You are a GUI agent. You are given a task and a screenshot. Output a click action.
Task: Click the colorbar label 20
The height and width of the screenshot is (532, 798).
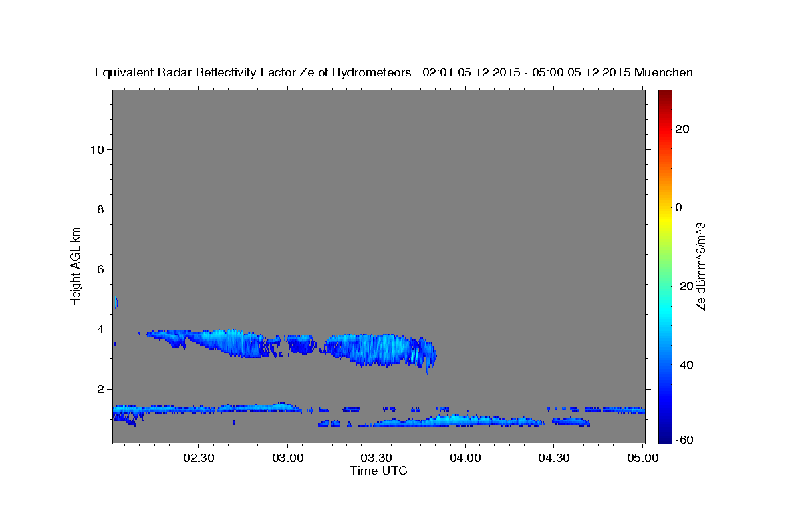coord(682,129)
